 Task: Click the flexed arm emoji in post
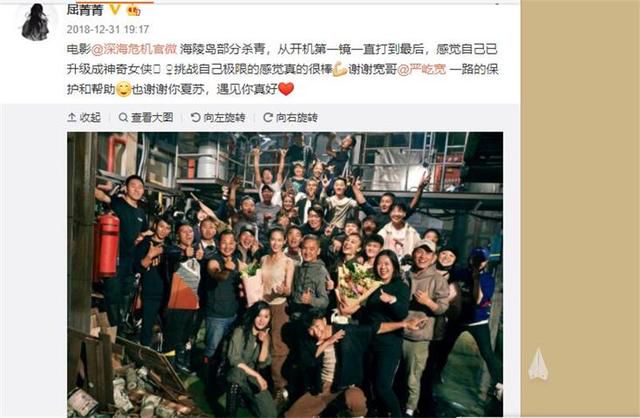pyautogui.click(x=340, y=69)
